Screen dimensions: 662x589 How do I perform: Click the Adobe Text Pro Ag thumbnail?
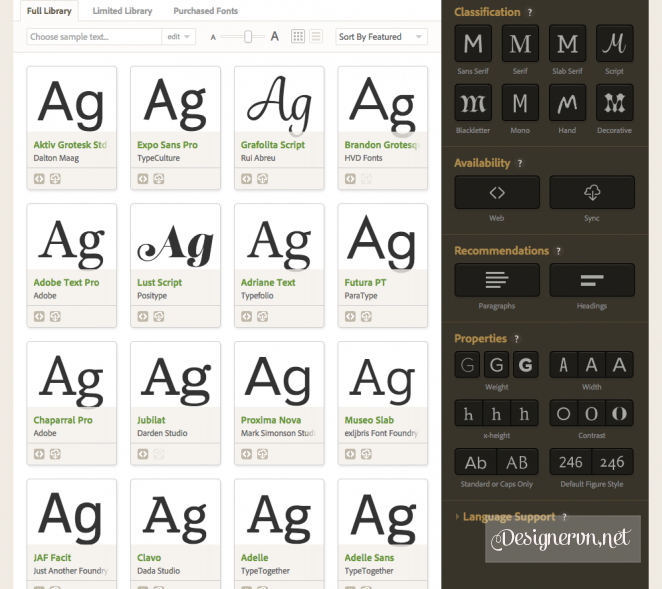coord(71,238)
